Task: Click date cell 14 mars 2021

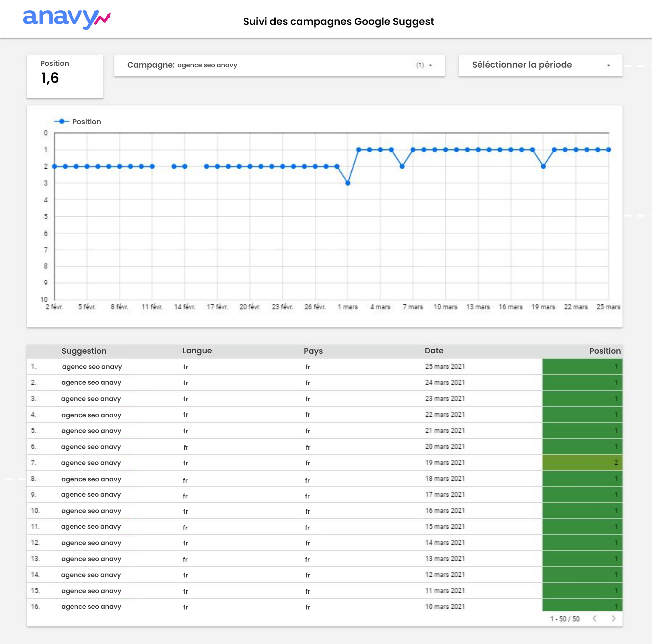Action: point(445,543)
